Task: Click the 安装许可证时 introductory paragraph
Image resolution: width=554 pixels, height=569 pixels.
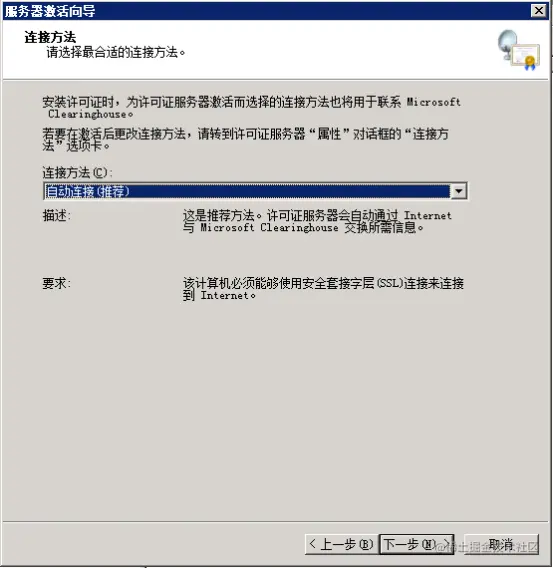Action: coord(251,108)
